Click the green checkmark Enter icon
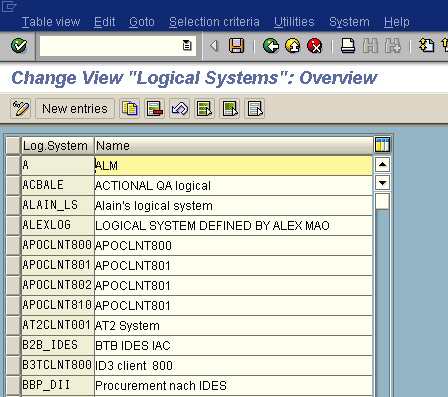 point(19,46)
